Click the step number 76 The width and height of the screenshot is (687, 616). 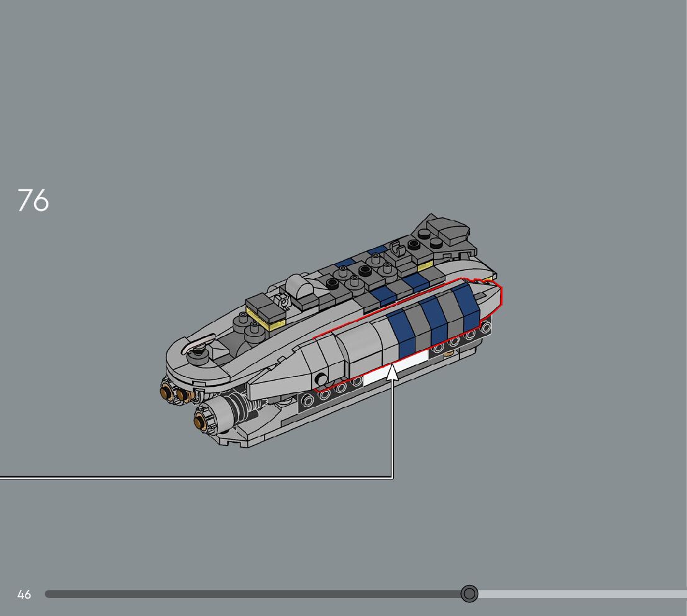coord(33,200)
